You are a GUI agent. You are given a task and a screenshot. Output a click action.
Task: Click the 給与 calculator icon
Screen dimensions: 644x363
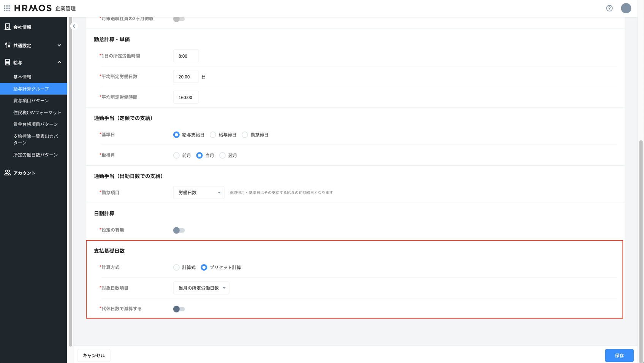(7, 62)
